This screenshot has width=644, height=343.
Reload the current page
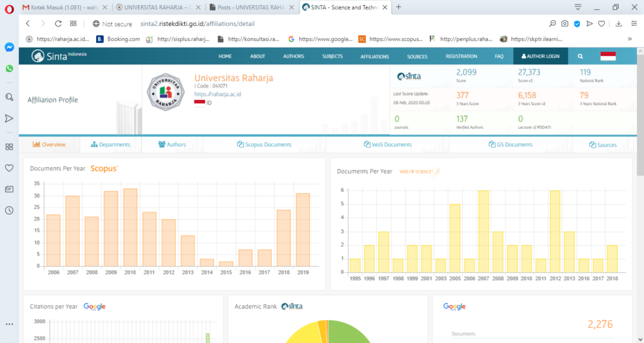[x=58, y=24]
